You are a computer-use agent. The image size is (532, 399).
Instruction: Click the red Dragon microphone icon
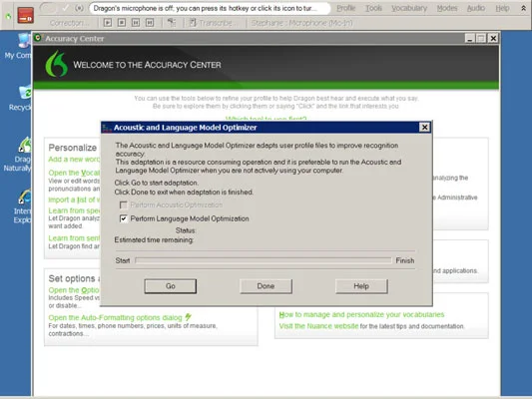pyautogui.click(x=25, y=16)
